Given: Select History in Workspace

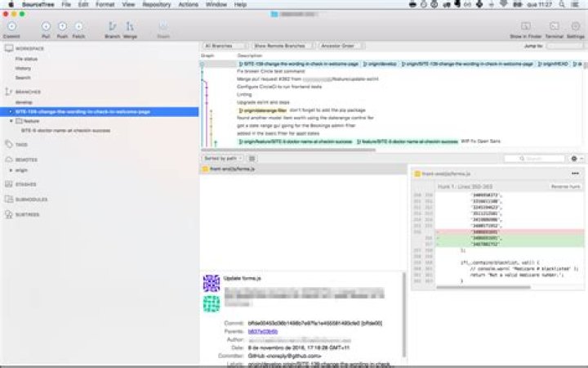Looking at the screenshot, I should [23, 69].
